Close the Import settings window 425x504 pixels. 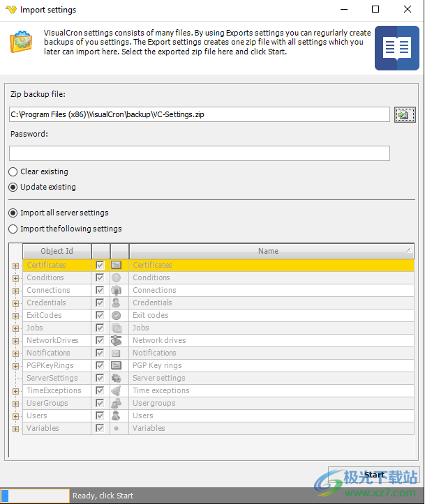[x=408, y=9]
